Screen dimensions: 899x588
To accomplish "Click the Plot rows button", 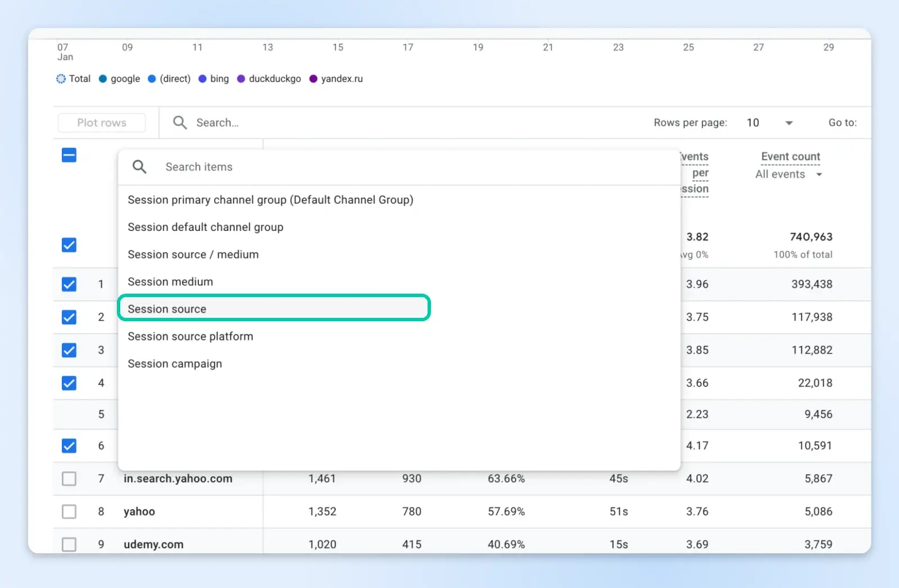I will [102, 122].
